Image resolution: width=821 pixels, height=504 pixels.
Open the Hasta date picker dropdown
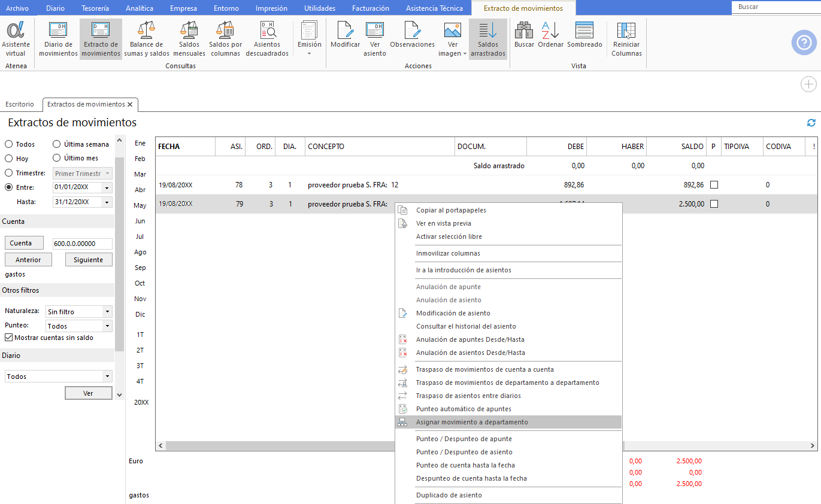click(x=107, y=202)
